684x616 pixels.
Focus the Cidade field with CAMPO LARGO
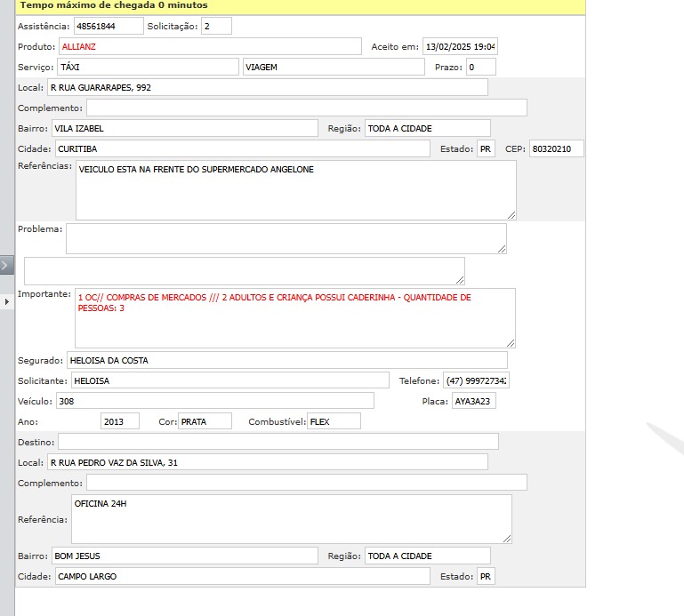[x=242, y=576]
